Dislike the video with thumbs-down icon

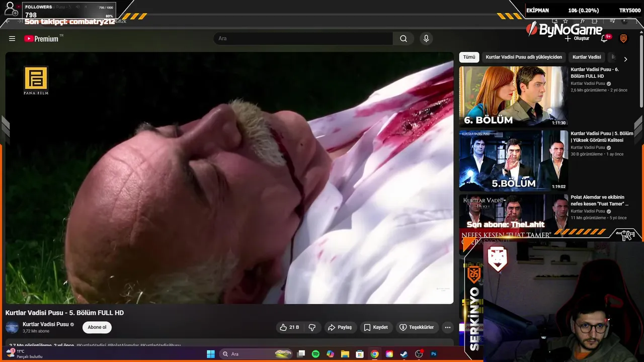click(x=312, y=327)
